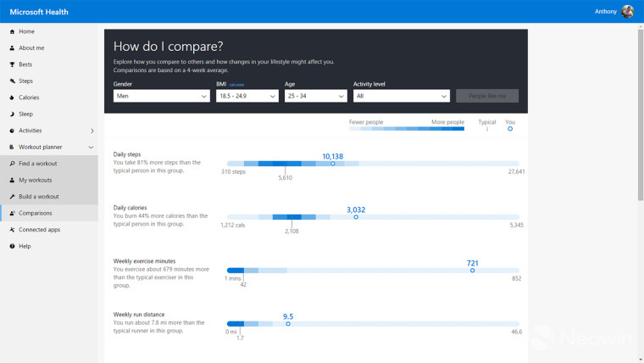Click the typical 2,108 calories value
Screen dimensions: 644x363
[x=291, y=232]
